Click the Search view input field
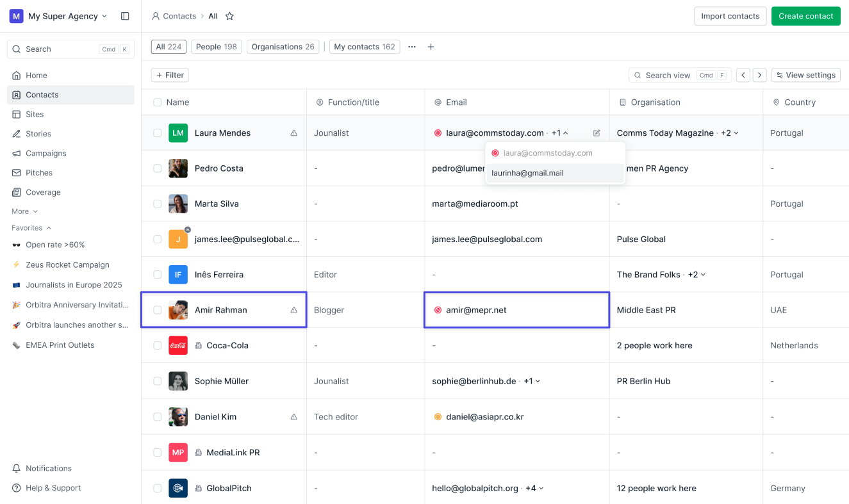Screen dimensions: 849x504 tap(670, 75)
